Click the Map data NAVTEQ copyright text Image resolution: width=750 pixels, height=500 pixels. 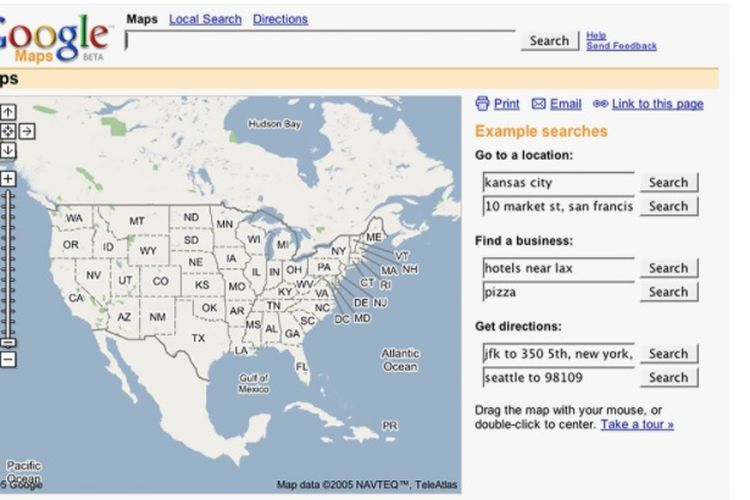367,485
